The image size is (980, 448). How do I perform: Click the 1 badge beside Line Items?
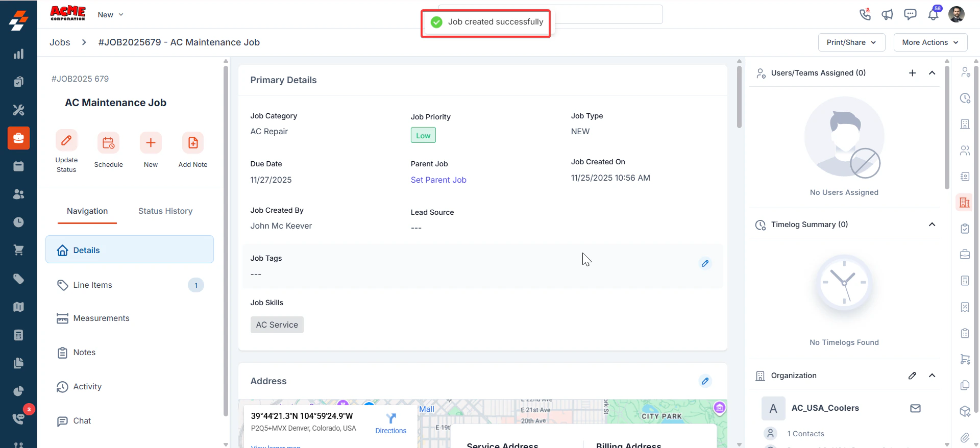(x=196, y=285)
